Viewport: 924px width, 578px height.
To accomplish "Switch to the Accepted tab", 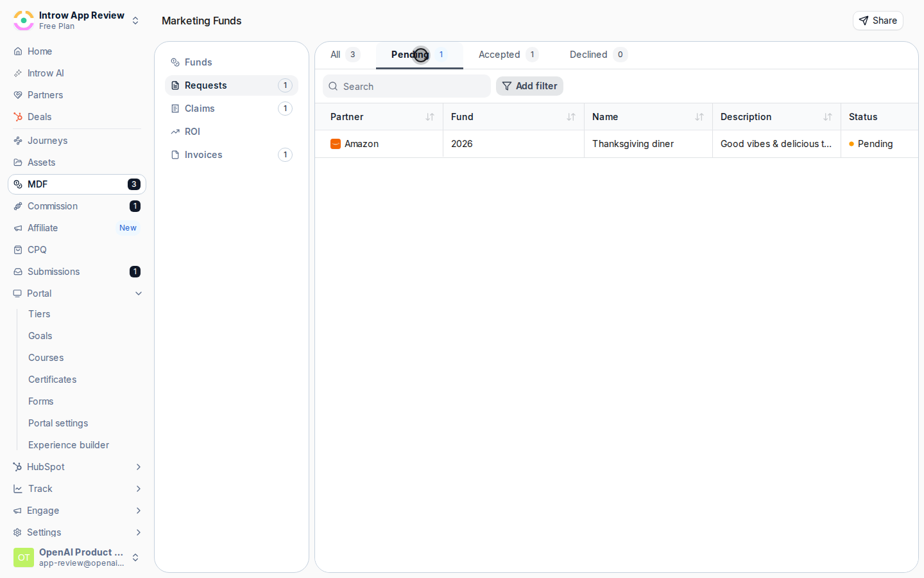I will click(x=508, y=55).
